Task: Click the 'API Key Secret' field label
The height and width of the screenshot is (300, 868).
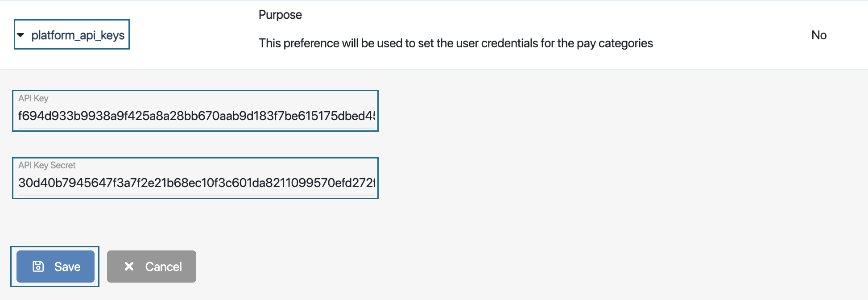Action: (x=47, y=165)
